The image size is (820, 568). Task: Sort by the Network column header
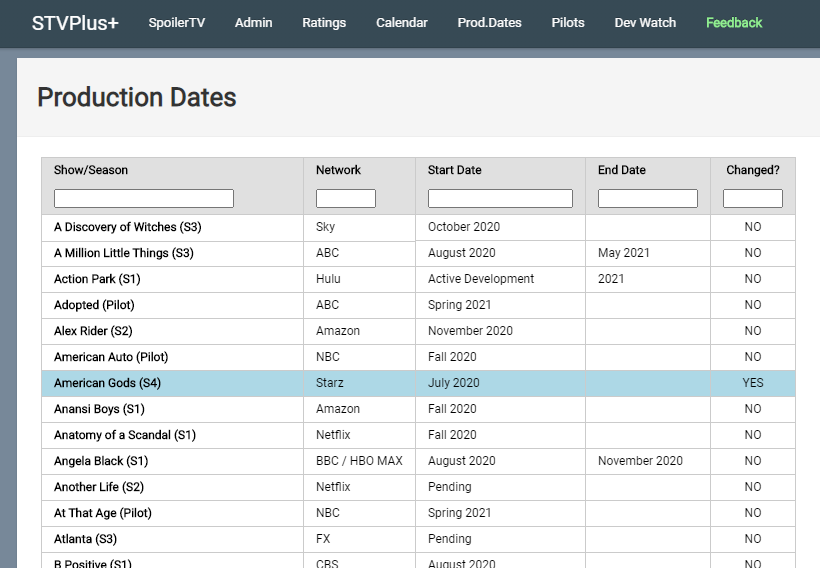click(338, 170)
